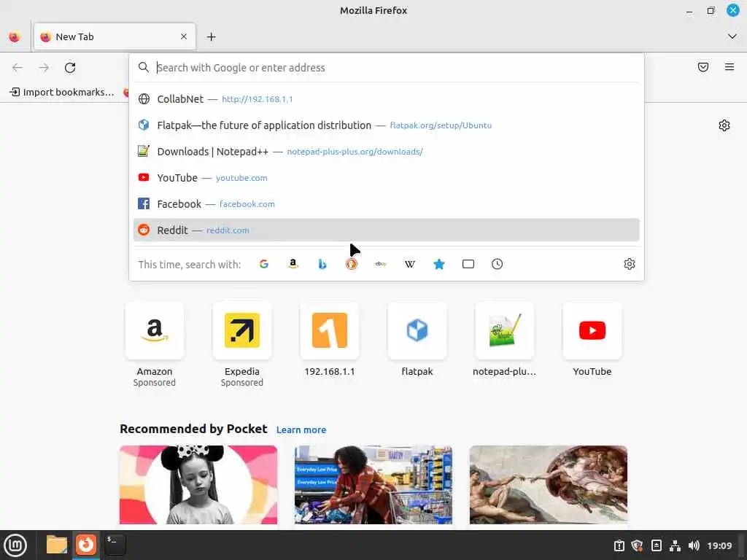Reload the current page
The width and height of the screenshot is (747, 560).
click(x=70, y=68)
